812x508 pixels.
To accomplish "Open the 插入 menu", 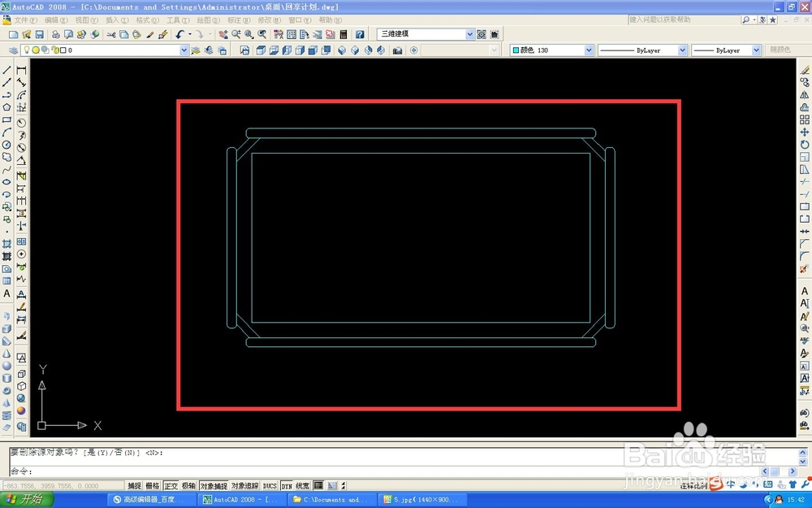I will tap(117, 20).
